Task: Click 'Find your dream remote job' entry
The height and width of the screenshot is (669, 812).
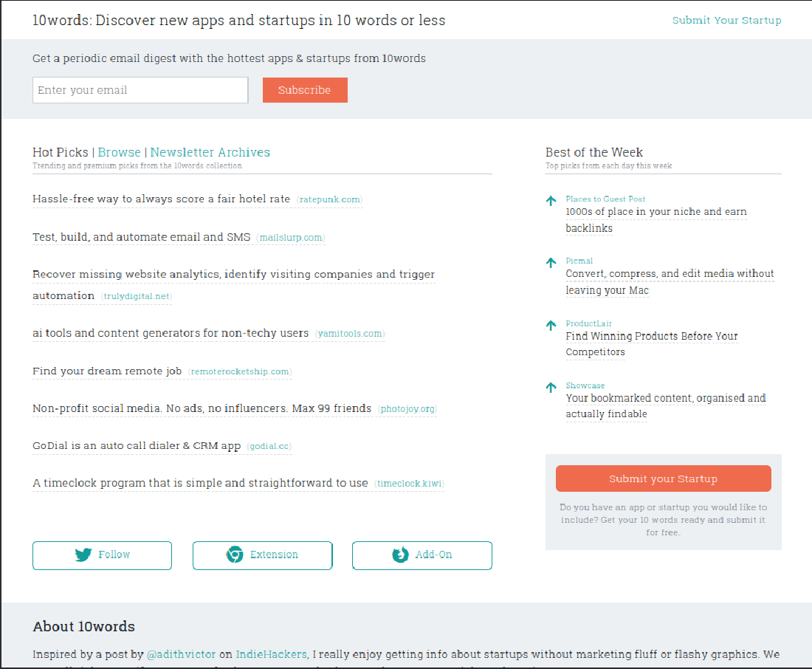Action: pos(107,371)
